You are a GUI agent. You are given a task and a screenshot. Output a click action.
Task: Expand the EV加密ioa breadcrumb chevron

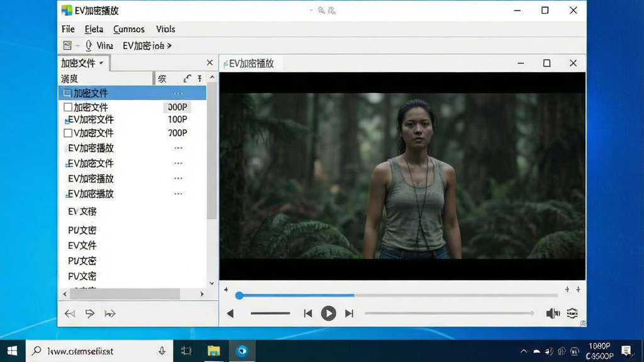click(169, 45)
